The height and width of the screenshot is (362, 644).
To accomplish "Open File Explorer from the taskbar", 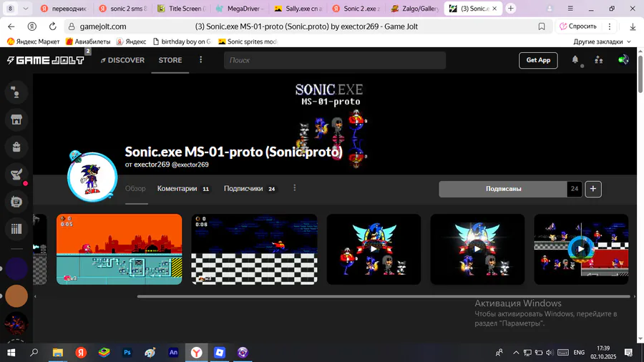I will (x=58, y=353).
